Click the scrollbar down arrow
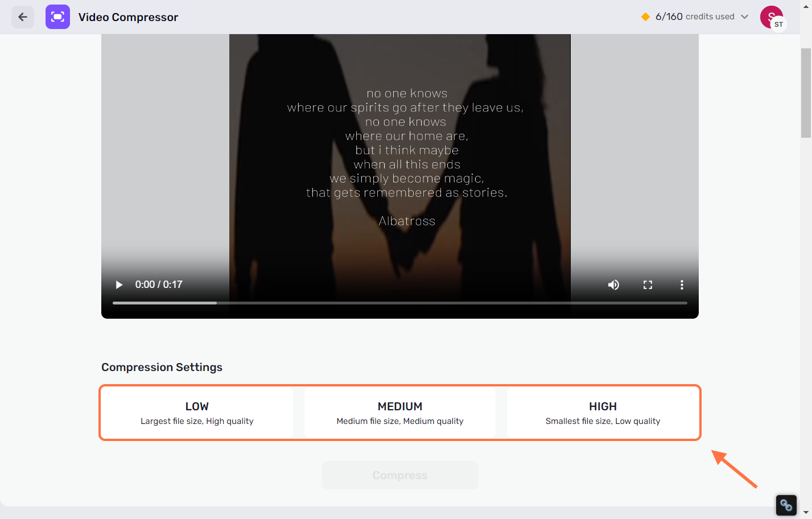The height and width of the screenshot is (519, 812). tap(806, 513)
